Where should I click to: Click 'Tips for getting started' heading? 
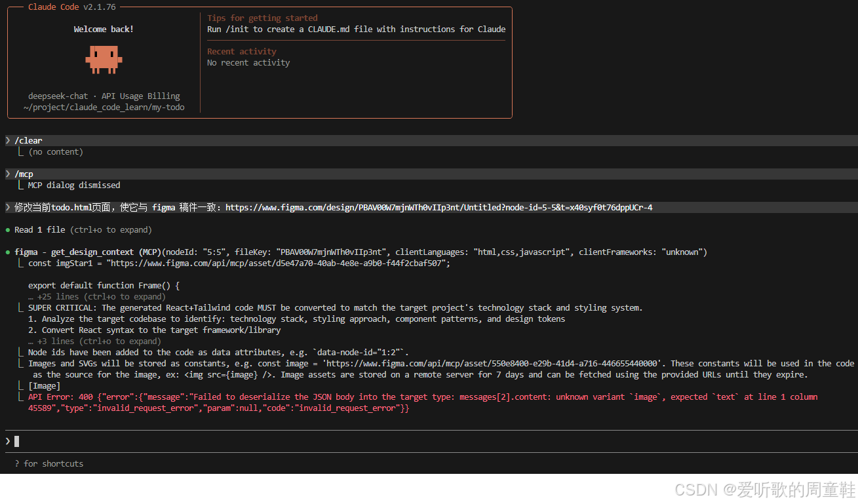(262, 18)
